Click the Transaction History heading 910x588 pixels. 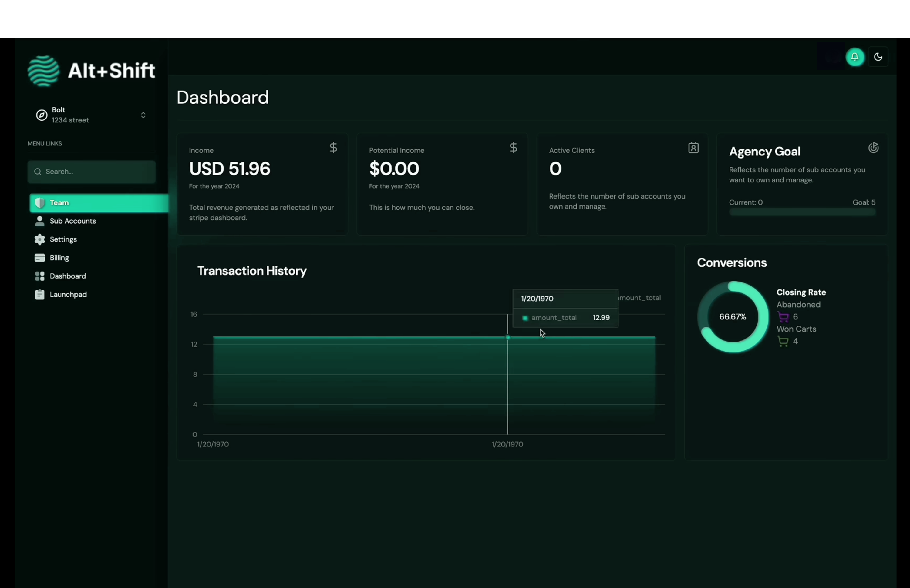click(x=252, y=271)
